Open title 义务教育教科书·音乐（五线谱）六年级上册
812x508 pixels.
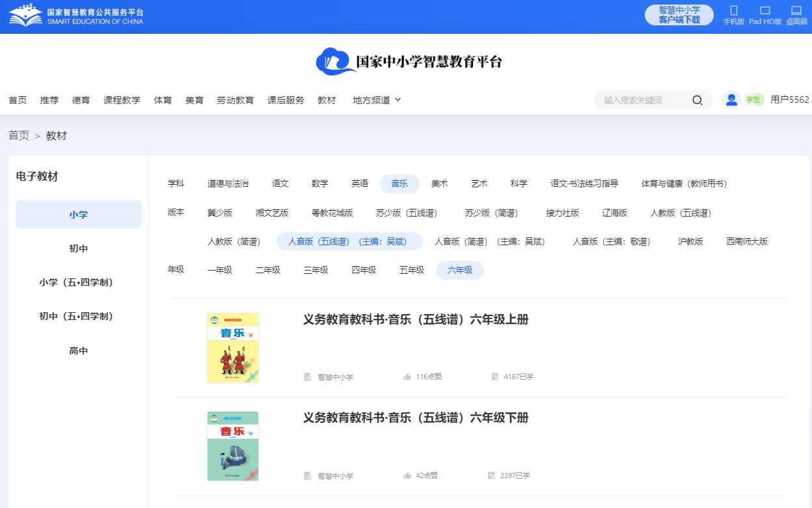point(416,319)
